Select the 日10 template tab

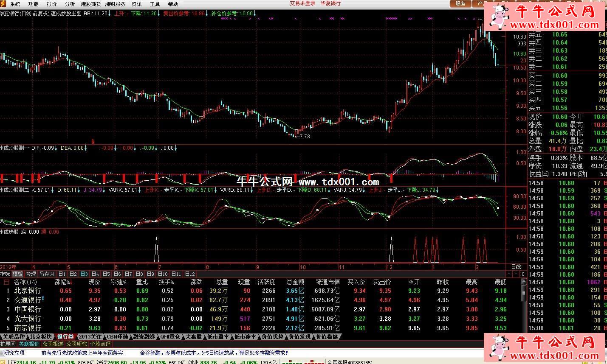[x=163, y=274]
